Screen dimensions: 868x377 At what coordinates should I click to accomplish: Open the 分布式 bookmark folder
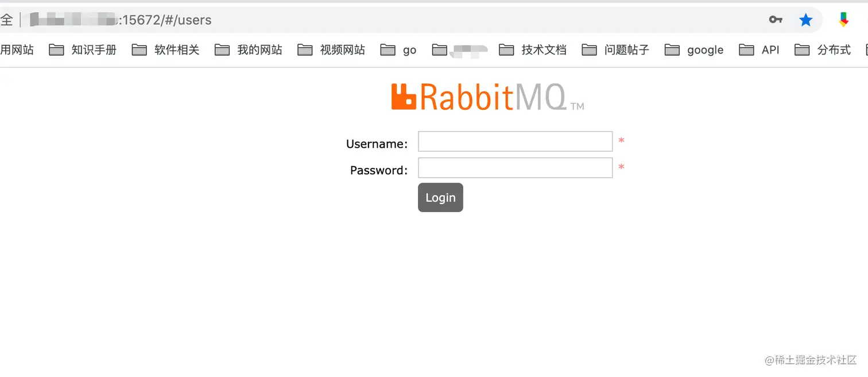tap(823, 50)
